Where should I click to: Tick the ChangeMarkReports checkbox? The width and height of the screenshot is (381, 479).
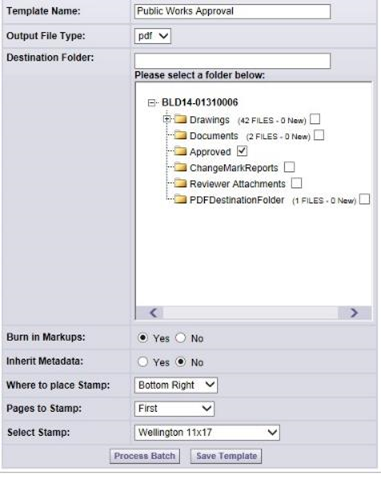[289, 167]
